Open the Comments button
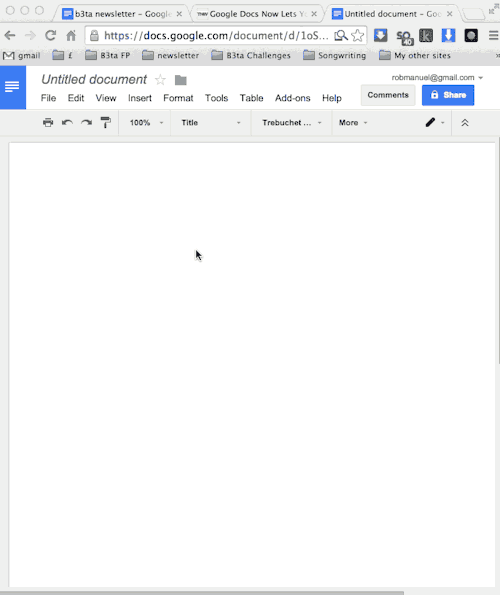Screen dimensions: 500x595 388,95
